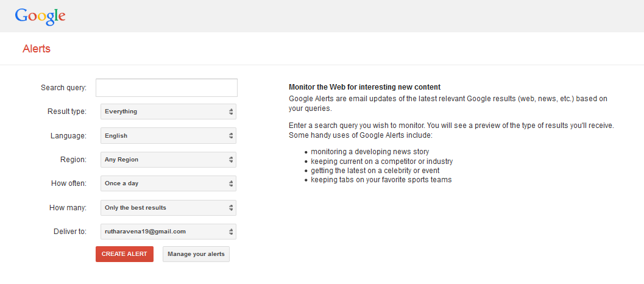The image size is (644, 284).
Task: Open the Deliver to email dropdown
Action: point(168,232)
